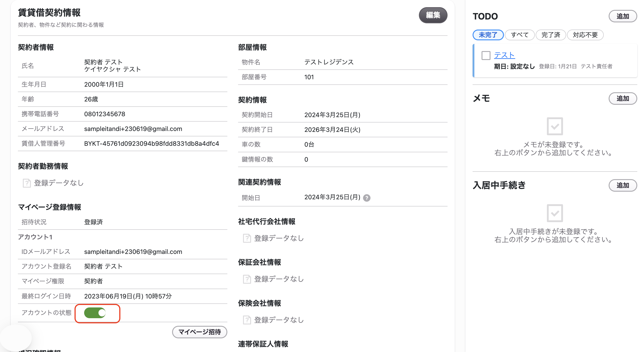This screenshot has width=644, height=352.
Task: Select the 完了済 TODO filter tab
Action: (x=550, y=35)
